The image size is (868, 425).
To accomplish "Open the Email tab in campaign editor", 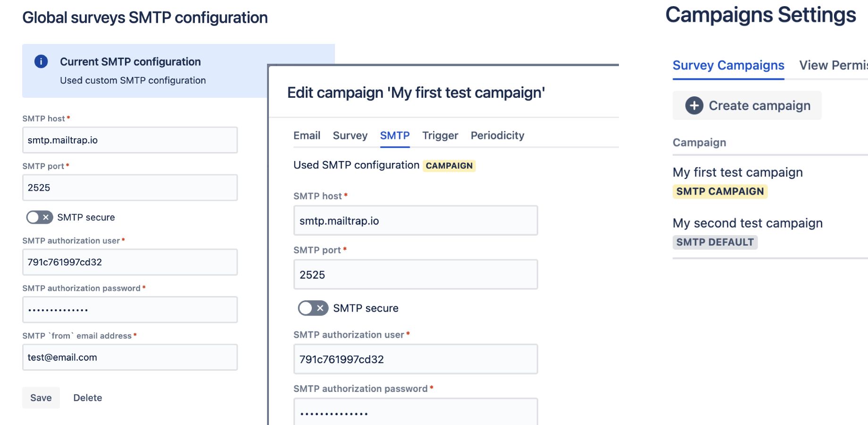I will coord(307,136).
